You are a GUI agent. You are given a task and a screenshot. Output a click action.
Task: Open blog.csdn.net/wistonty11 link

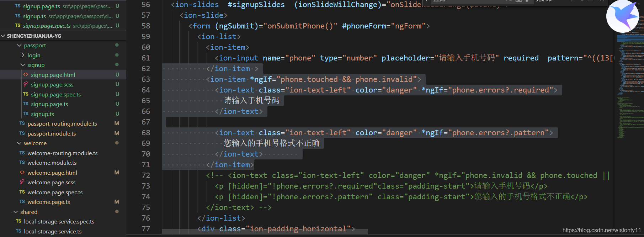pyautogui.click(x=602, y=230)
